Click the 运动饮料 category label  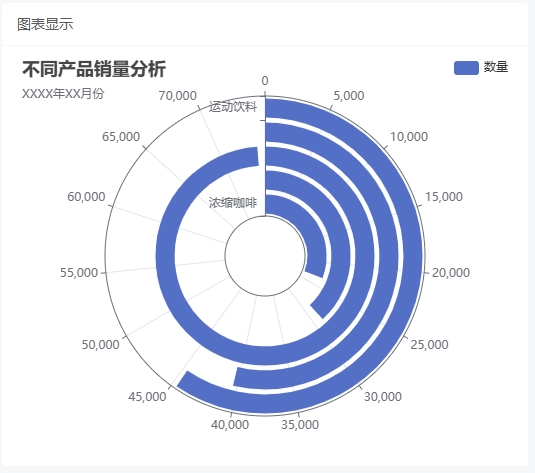(233, 107)
